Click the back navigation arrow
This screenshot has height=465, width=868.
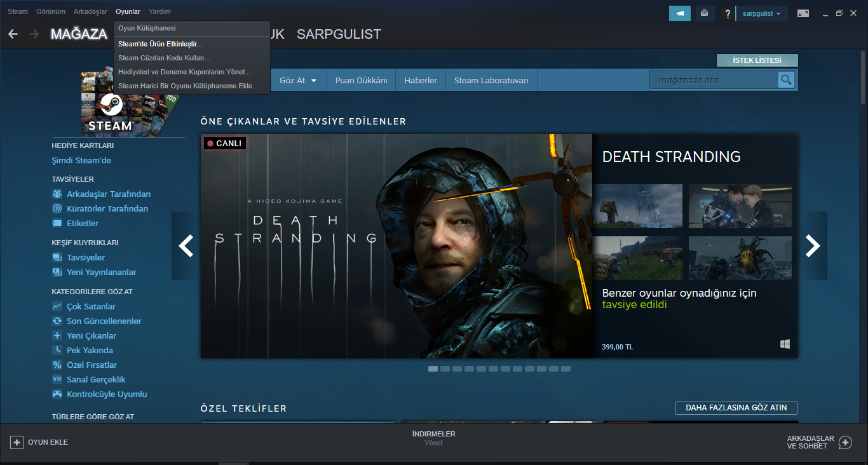(x=13, y=34)
